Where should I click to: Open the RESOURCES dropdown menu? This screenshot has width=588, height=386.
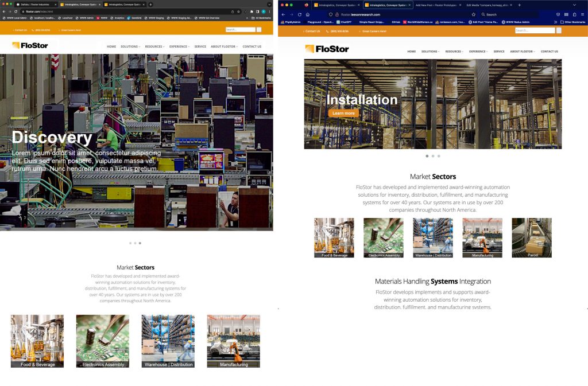pos(153,46)
